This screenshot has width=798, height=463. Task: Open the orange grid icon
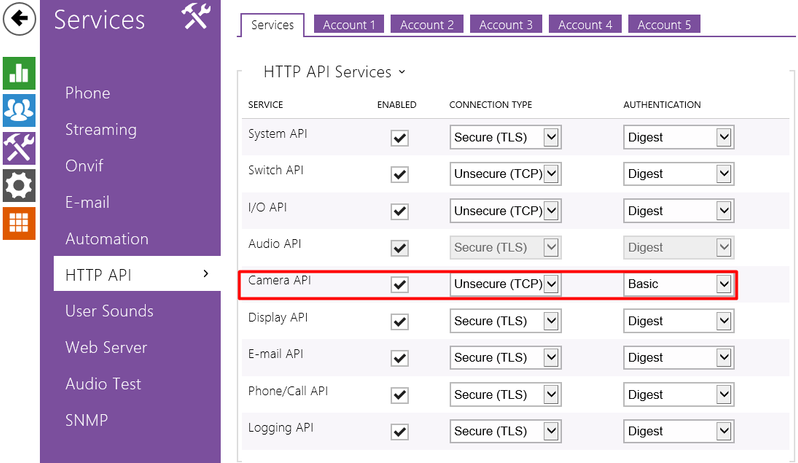[20, 222]
